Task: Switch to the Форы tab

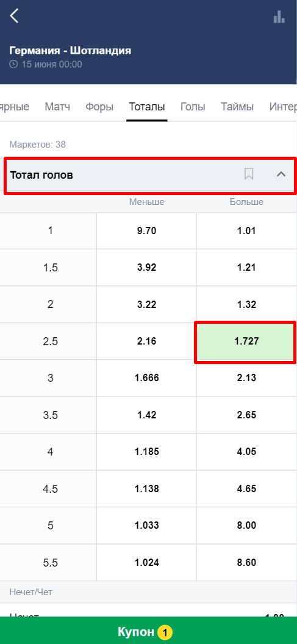Action: pos(99,107)
